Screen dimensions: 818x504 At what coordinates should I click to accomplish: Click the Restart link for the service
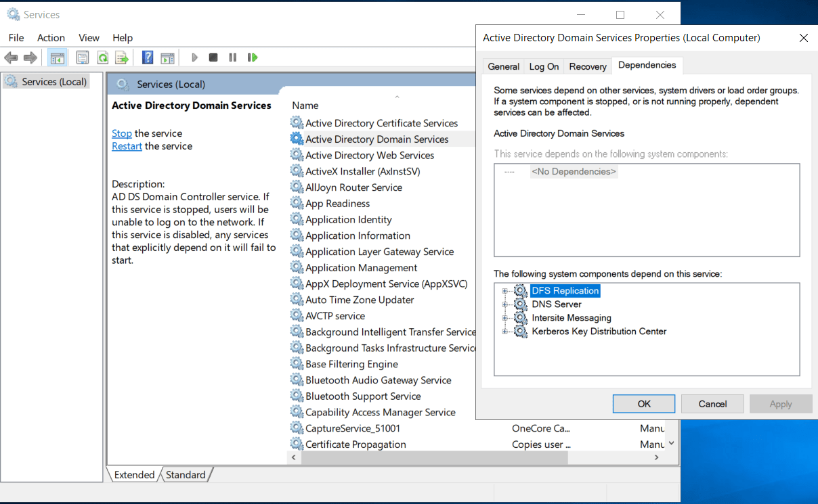[x=127, y=145]
